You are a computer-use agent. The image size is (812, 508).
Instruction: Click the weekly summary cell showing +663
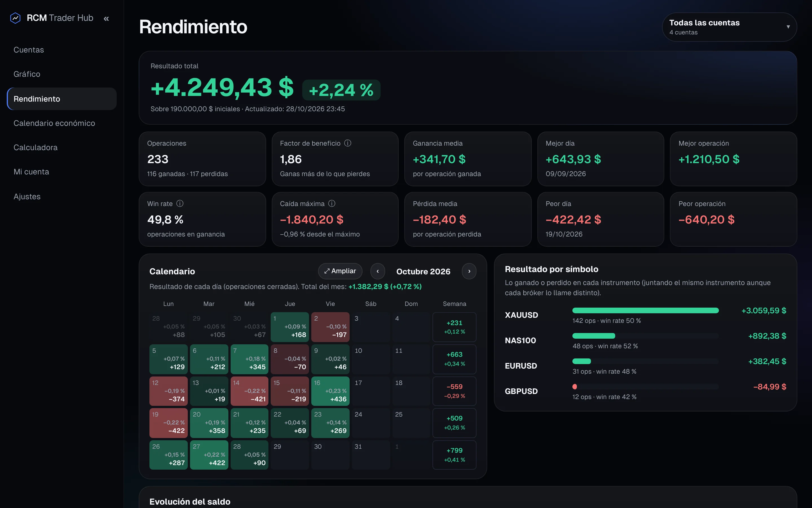(454, 359)
